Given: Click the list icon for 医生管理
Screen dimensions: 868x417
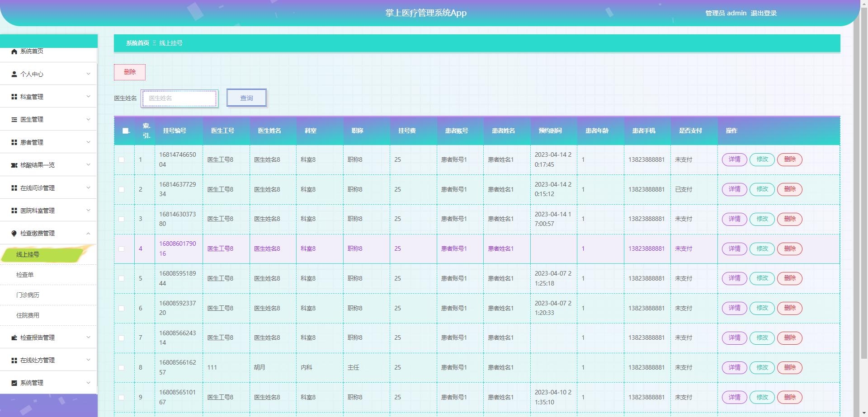Looking at the screenshot, I should click(x=14, y=120).
